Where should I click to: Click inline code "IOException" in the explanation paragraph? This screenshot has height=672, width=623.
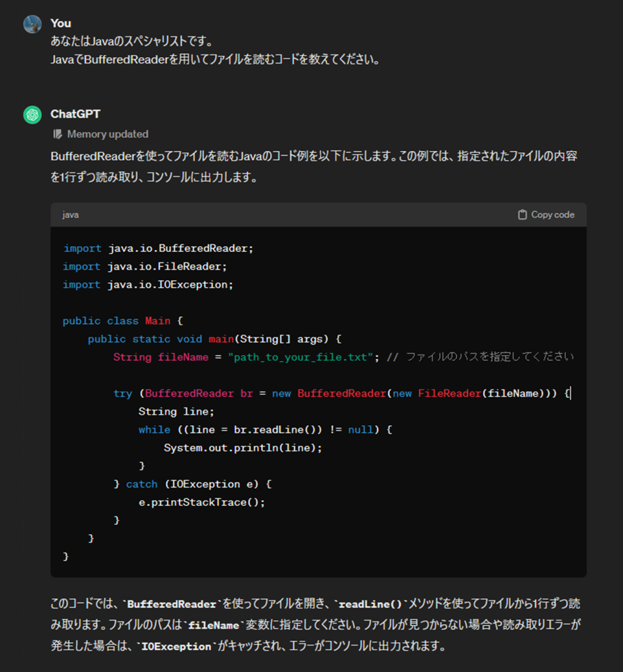coord(176,646)
